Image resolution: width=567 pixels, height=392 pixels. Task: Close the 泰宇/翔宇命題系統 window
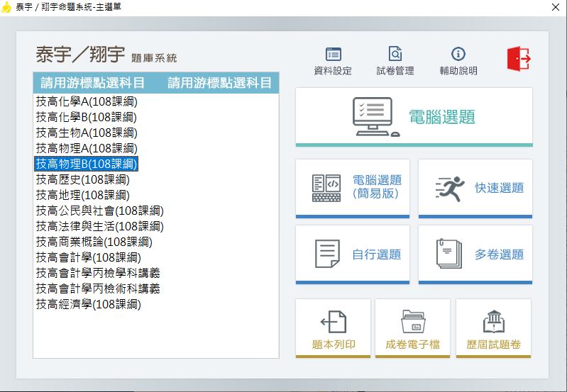554,7
